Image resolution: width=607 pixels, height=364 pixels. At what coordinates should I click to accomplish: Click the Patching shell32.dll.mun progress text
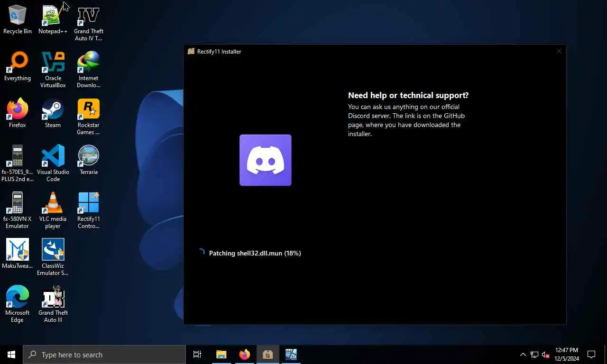pyautogui.click(x=255, y=253)
